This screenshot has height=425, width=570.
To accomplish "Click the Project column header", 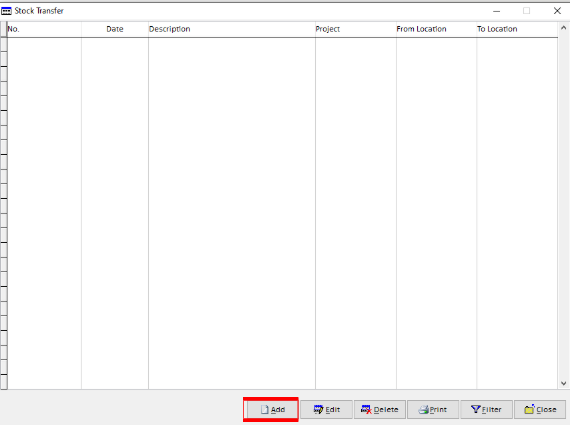I will [356, 29].
